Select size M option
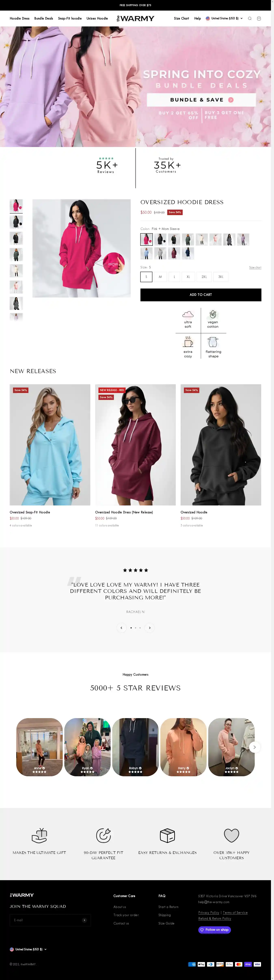Screen dimensions: 274x980 (160, 277)
